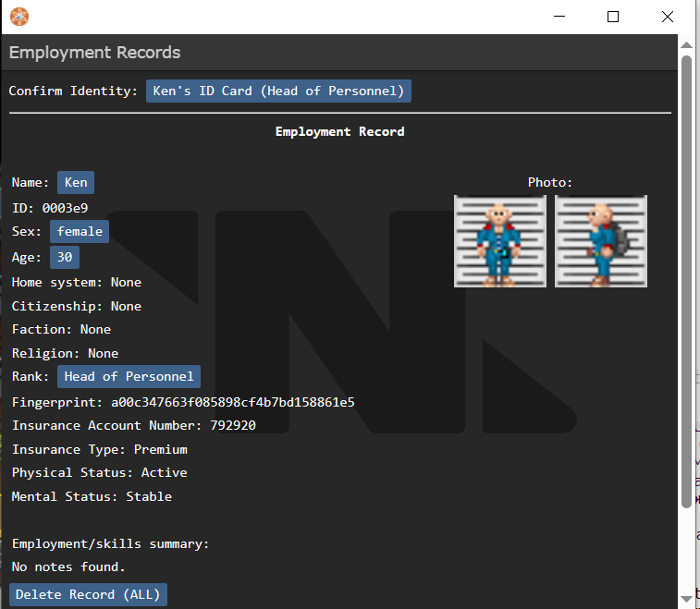Toggle the Sex value female
700x609 pixels.
80,231
